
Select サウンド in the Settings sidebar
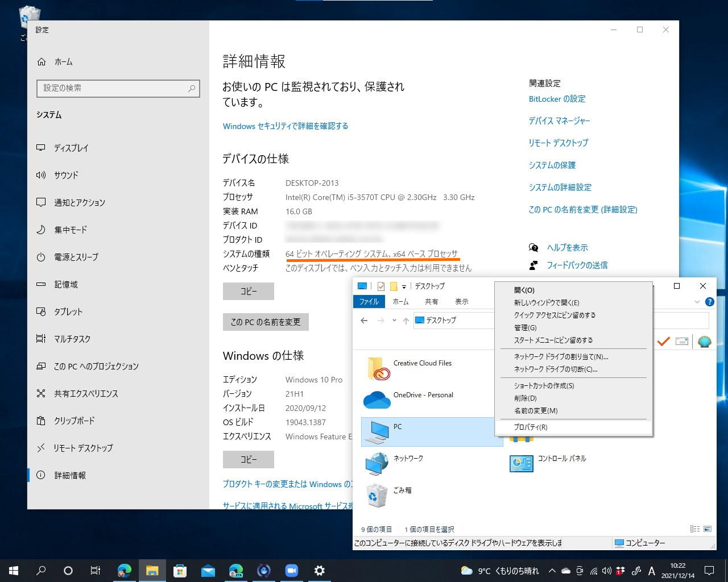click(65, 175)
